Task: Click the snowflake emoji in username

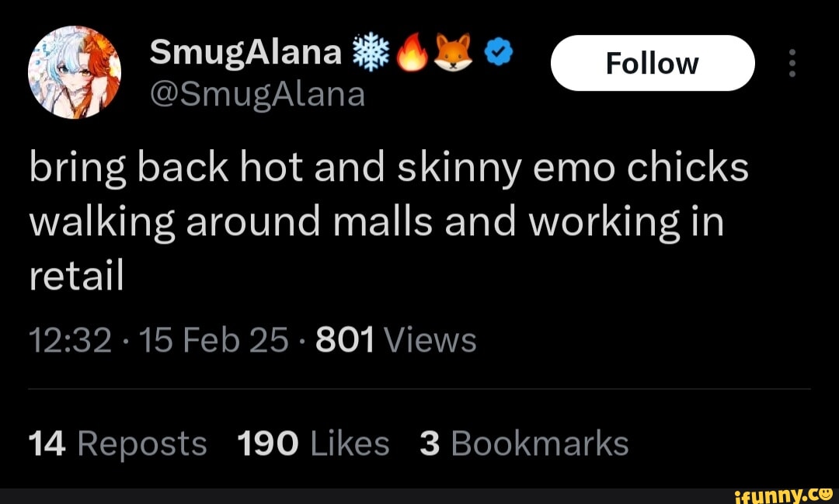Action: point(371,50)
